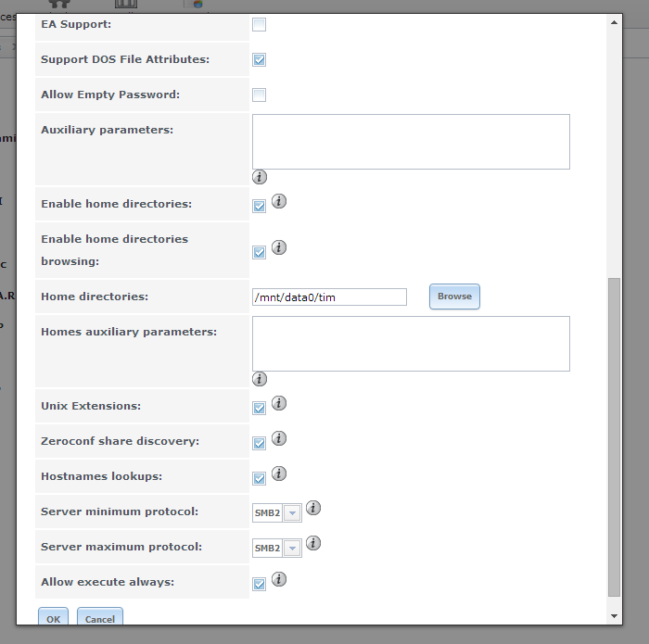Show info for home directories browsing
The height and width of the screenshot is (644, 649).
tap(279, 247)
